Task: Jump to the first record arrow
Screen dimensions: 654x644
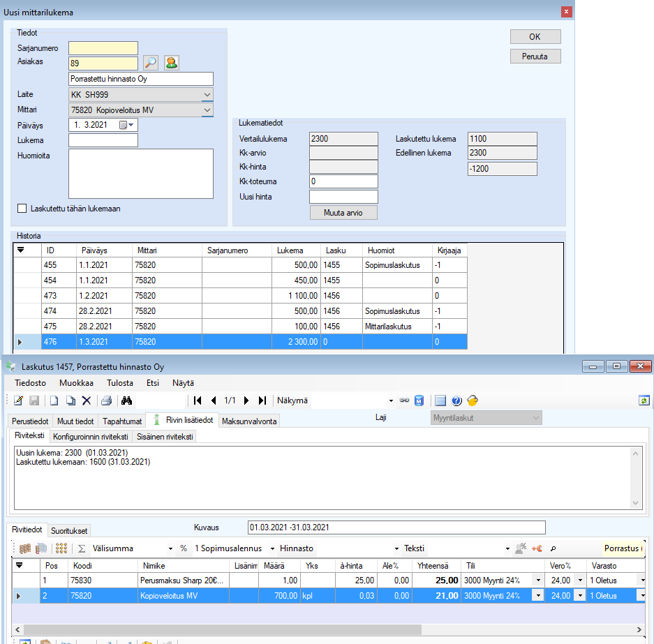Action: 198,400
